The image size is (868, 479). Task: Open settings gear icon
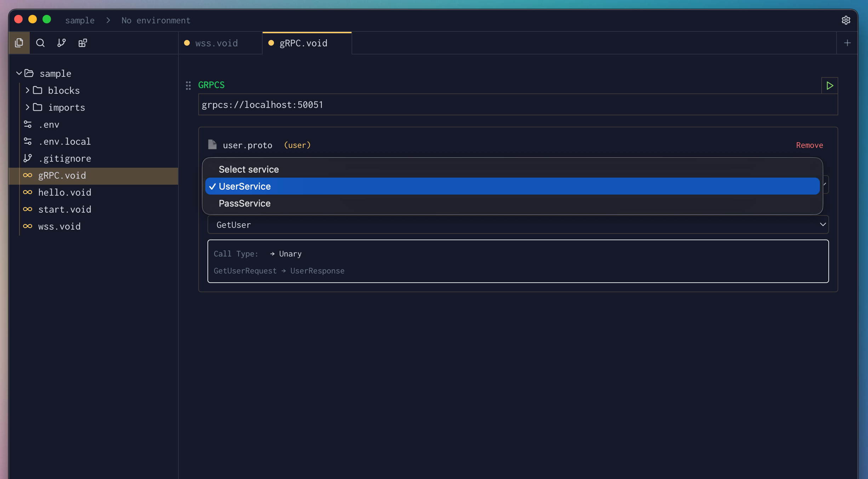click(x=846, y=20)
